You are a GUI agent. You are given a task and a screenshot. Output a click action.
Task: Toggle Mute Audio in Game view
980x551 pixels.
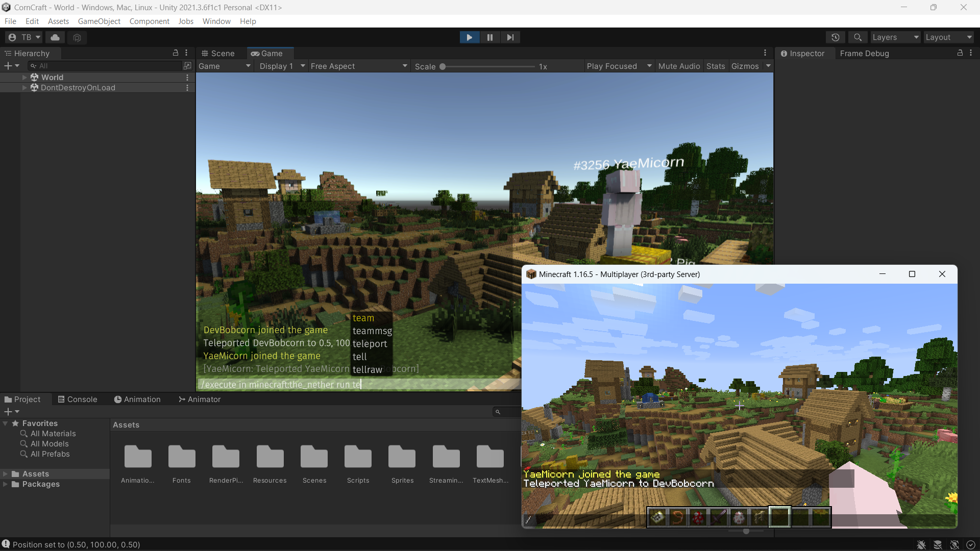(679, 66)
